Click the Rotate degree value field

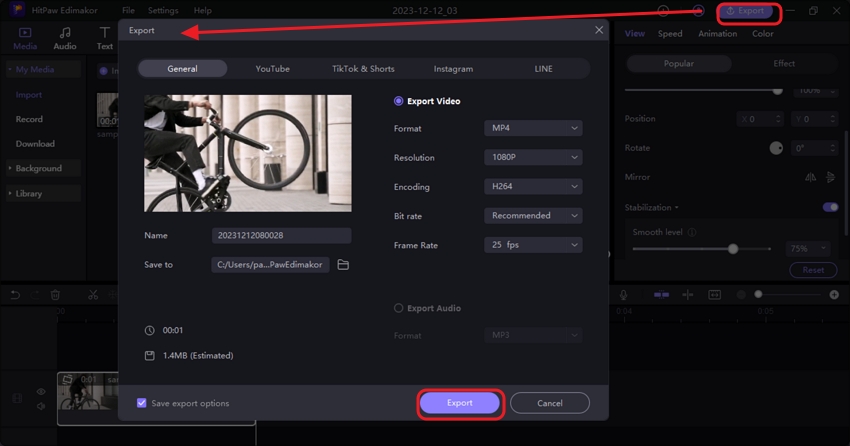pos(814,148)
